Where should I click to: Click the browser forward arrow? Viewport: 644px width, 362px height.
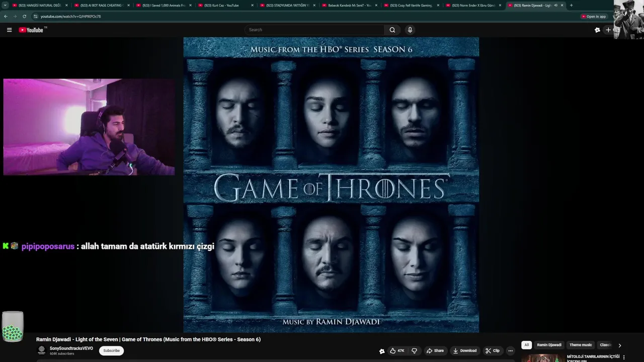pos(15,16)
